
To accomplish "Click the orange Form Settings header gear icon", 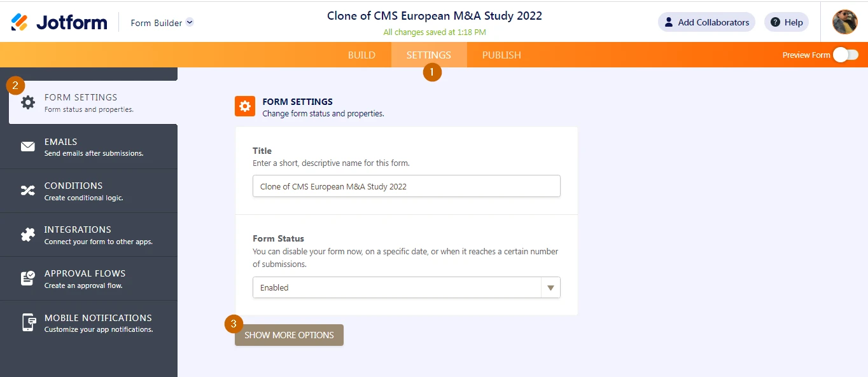I will tap(245, 106).
